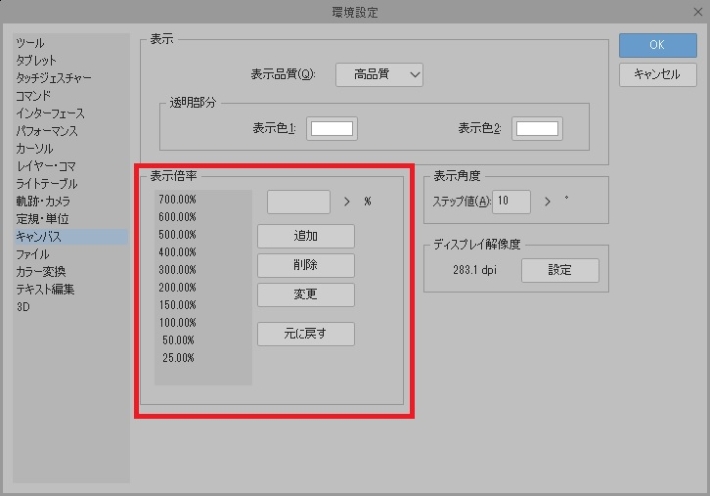
Task: Click the 表示色1 color swatch
Action: tap(332, 129)
